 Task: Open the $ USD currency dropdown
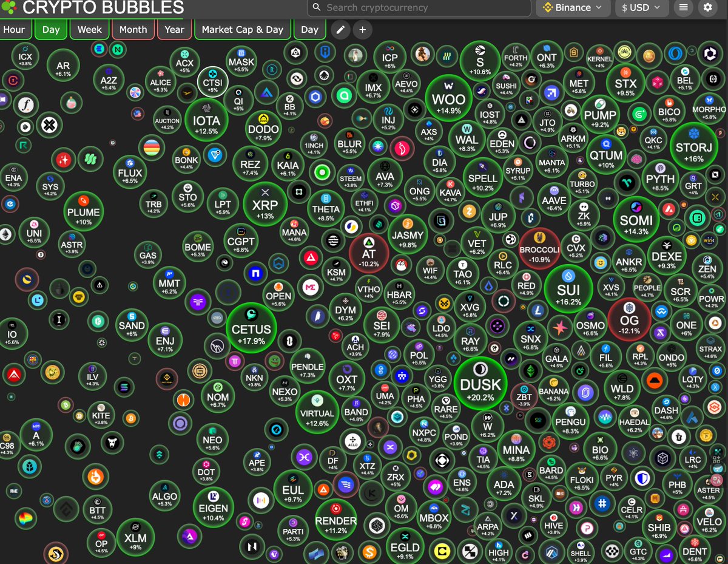[642, 8]
